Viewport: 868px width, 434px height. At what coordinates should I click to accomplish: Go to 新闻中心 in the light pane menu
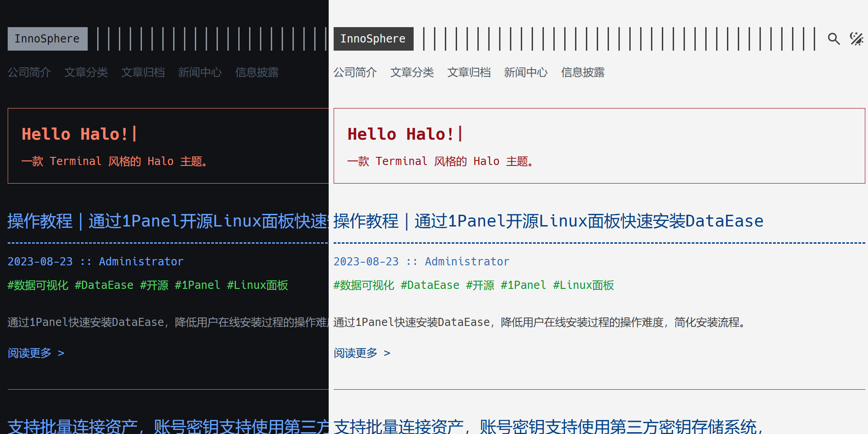pos(526,72)
